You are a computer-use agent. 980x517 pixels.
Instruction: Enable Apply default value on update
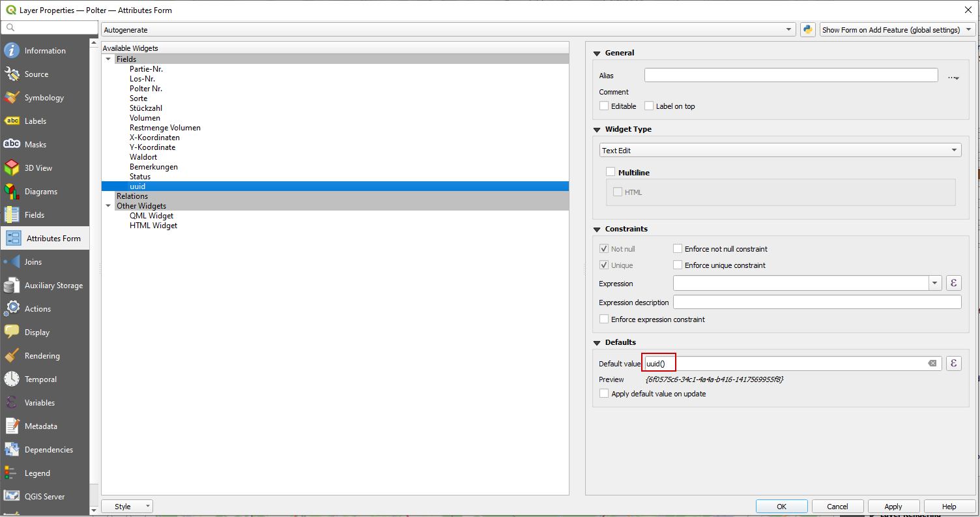[x=604, y=394]
